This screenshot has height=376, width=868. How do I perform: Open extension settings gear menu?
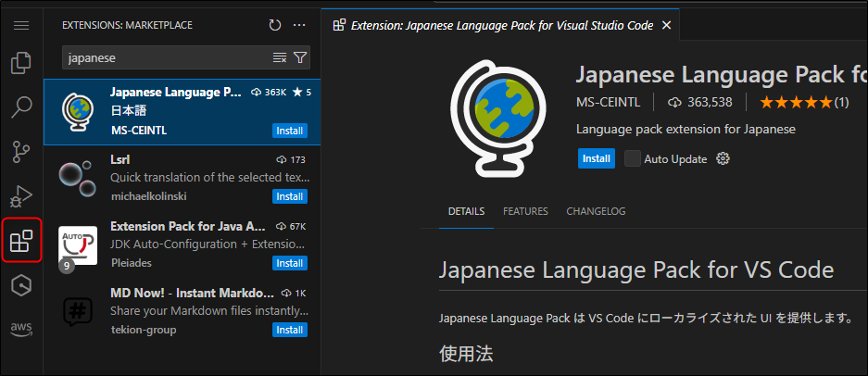[x=723, y=158]
